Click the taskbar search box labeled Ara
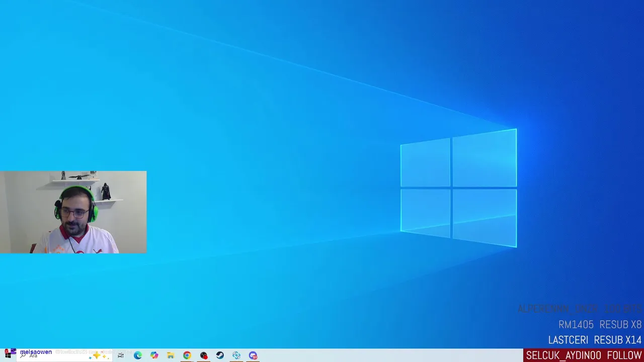The image size is (644, 362). point(64,355)
